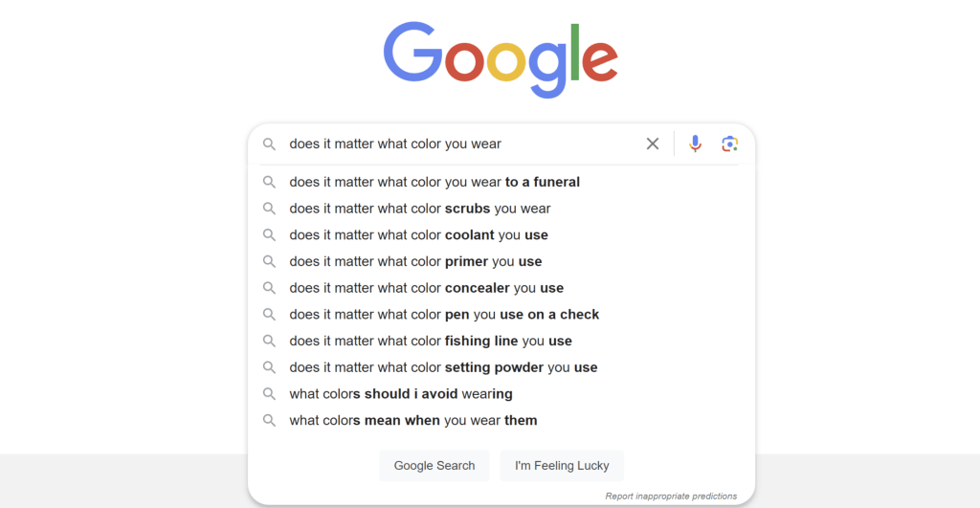This screenshot has width=980, height=508.
Task: Click magnifier icon beside "what colors mean" suggestion
Action: click(x=270, y=420)
